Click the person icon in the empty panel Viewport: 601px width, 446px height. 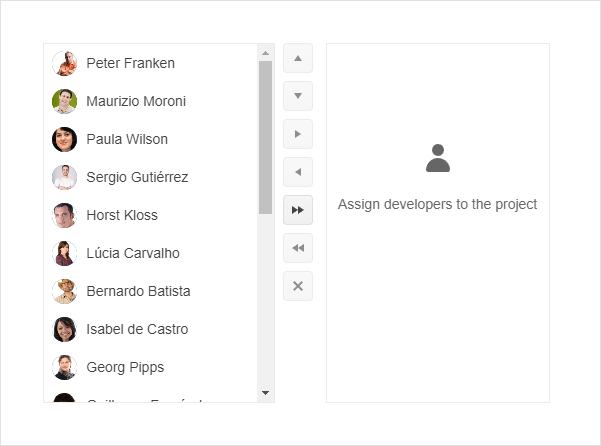coord(438,158)
